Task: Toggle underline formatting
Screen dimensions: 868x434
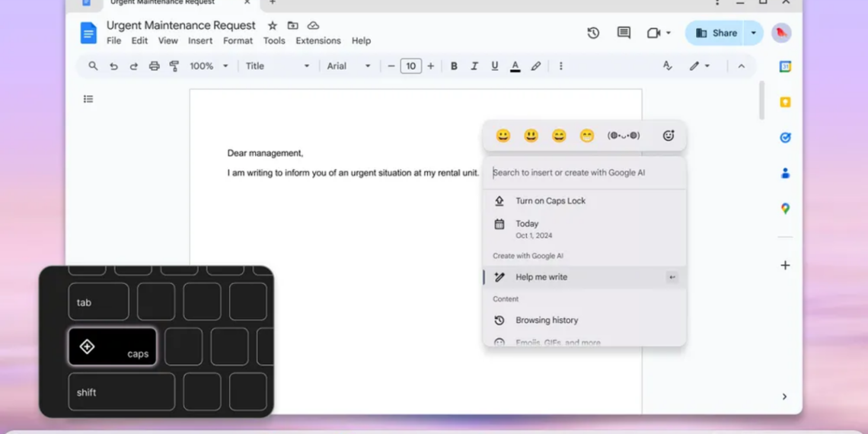Action: click(x=495, y=66)
